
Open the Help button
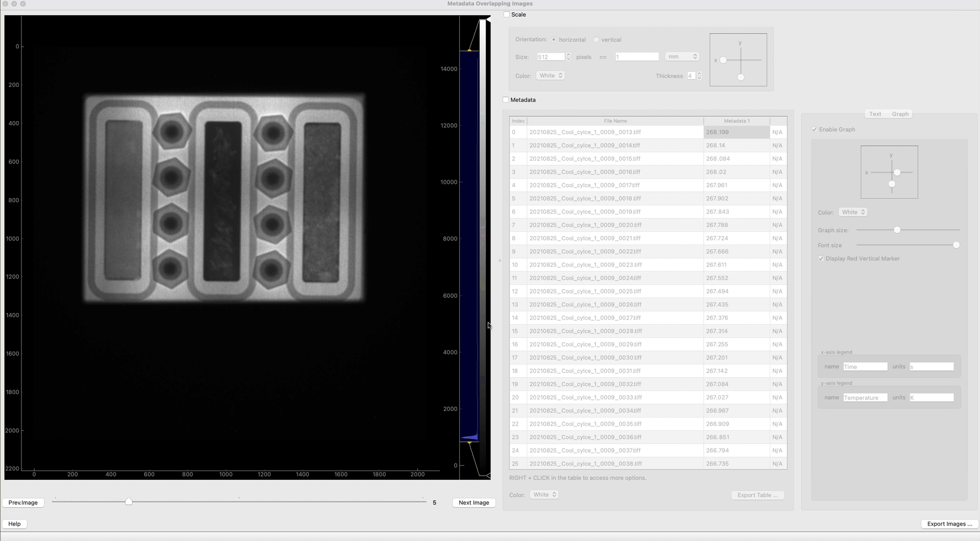point(14,524)
